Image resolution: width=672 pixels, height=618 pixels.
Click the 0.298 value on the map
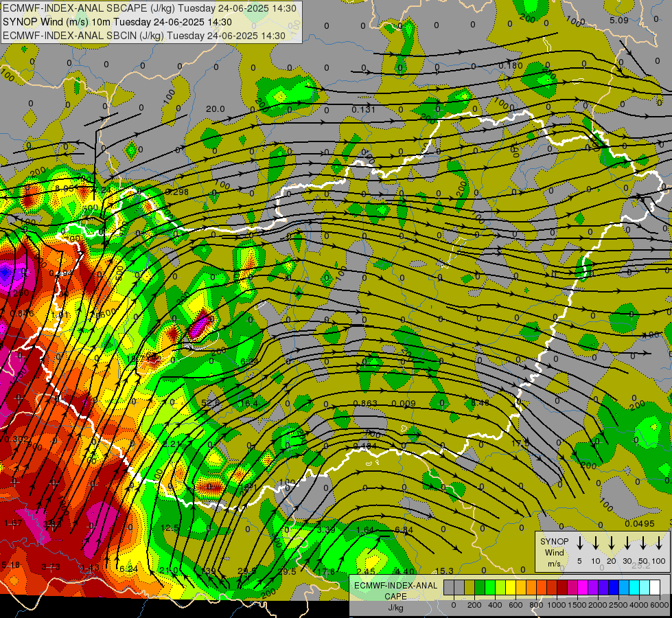(176, 192)
